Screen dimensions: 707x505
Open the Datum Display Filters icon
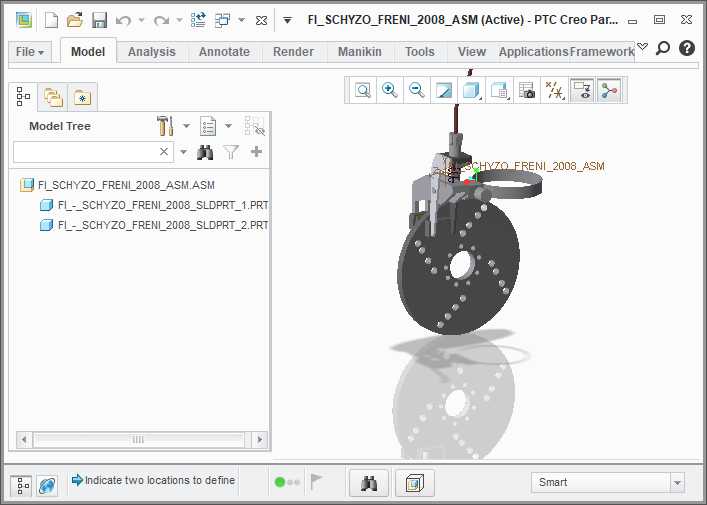[x=555, y=90]
